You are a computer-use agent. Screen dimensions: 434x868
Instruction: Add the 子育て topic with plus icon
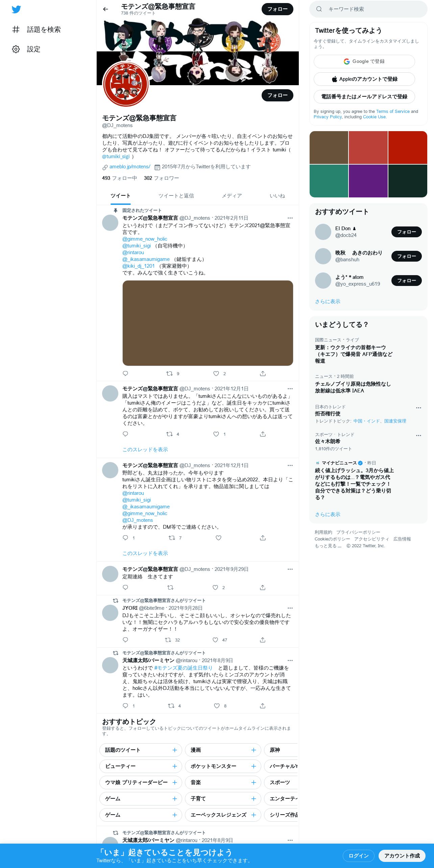point(254,799)
